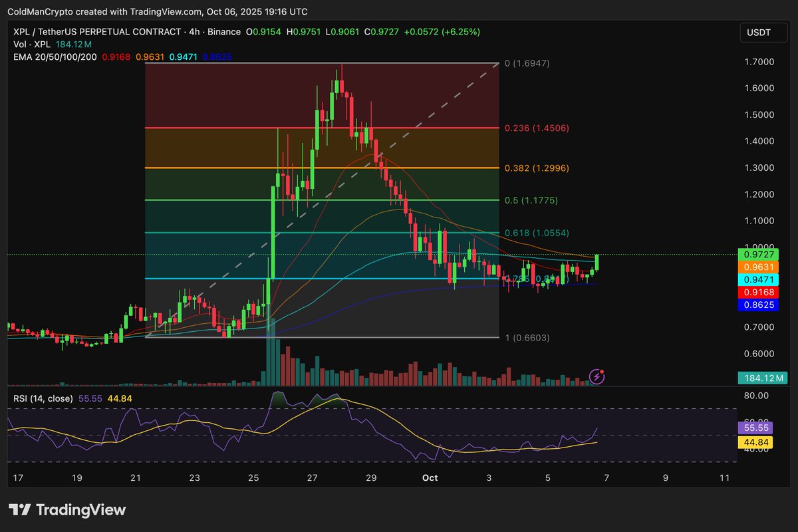This screenshot has width=798, height=532.
Task: Toggle the USDT currency display button
Action: click(763, 31)
